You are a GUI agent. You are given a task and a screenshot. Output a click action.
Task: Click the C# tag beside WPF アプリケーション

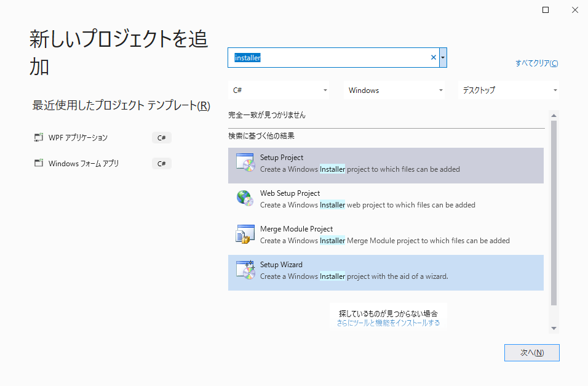(162, 138)
